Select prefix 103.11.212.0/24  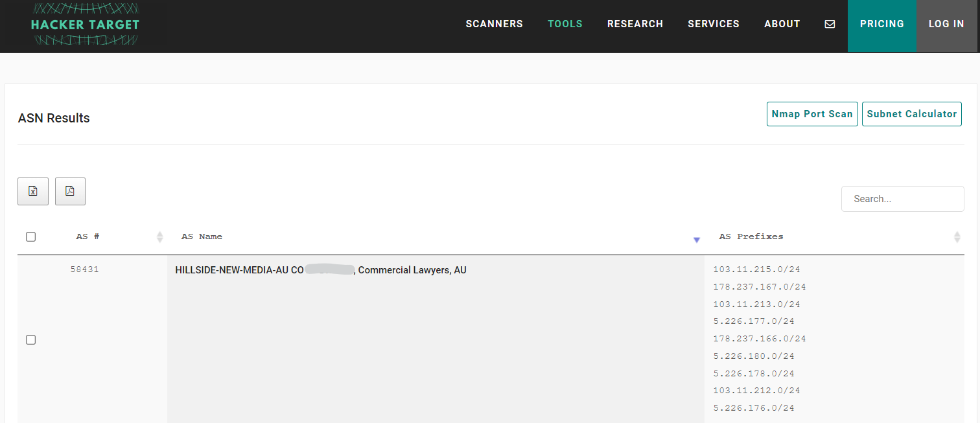pyautogui.click(x=756, y=390)
